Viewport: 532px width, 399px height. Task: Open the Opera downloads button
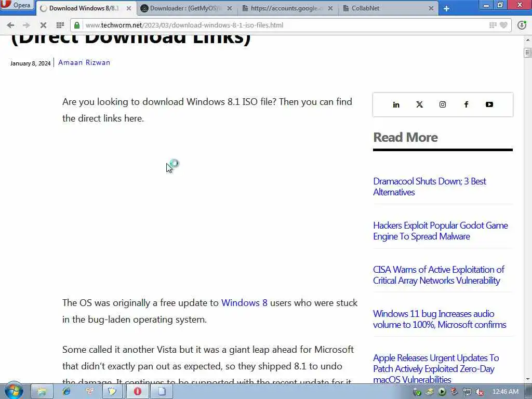522,25
